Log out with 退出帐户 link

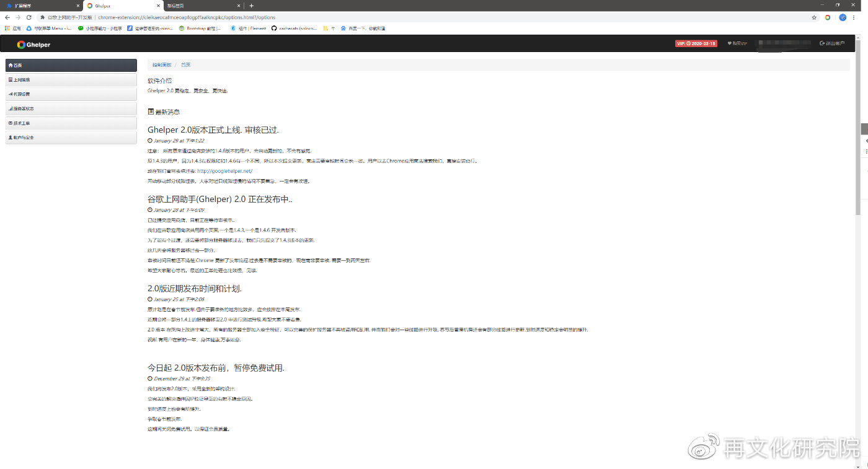(832, 43)
